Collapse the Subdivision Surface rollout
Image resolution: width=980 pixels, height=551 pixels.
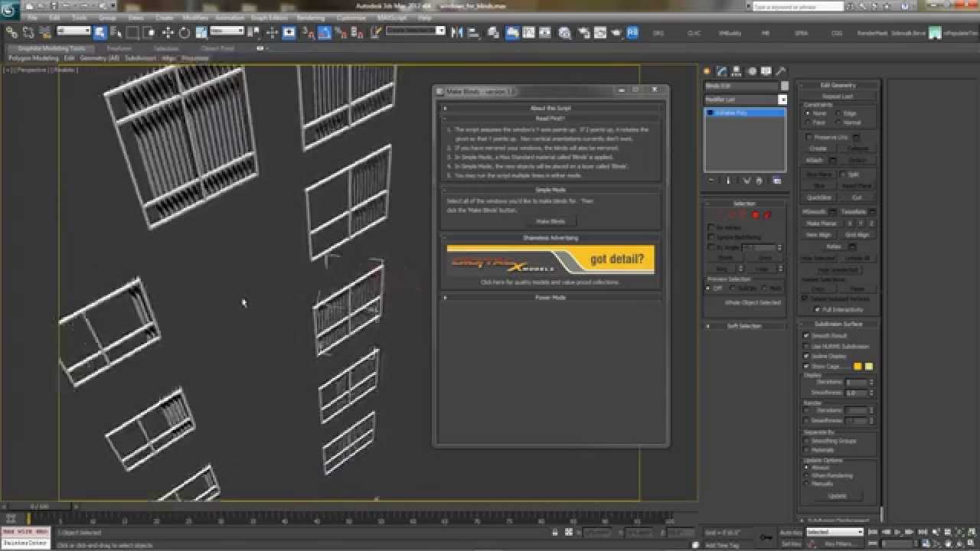click(x=838, y=324)
